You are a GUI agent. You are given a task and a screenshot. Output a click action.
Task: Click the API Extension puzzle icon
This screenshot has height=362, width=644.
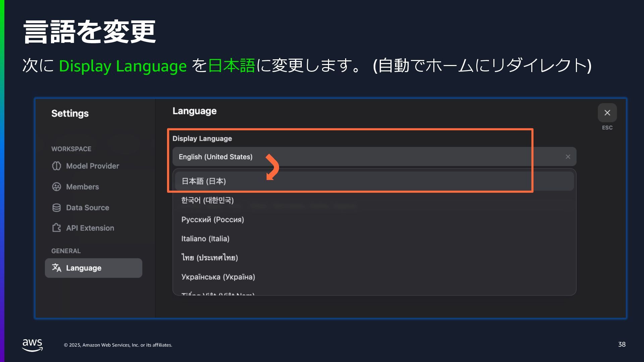click(x=56, y=228)
